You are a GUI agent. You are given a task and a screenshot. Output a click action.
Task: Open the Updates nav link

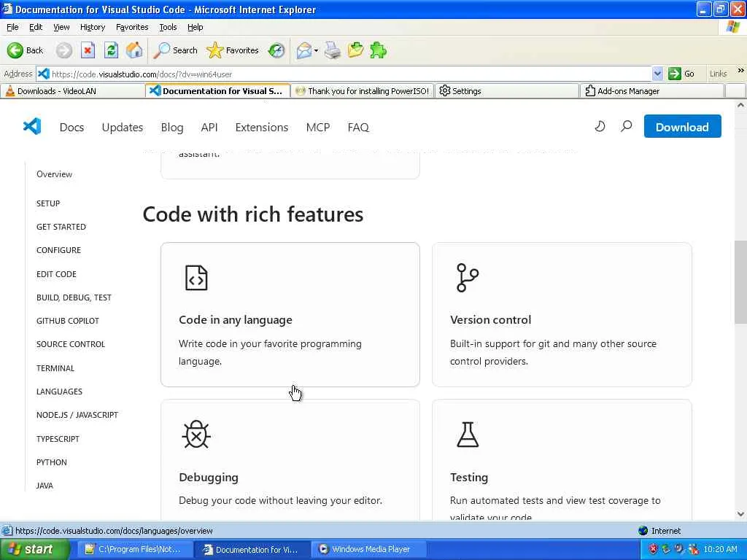pyautogui.click(x=123, y=127)
